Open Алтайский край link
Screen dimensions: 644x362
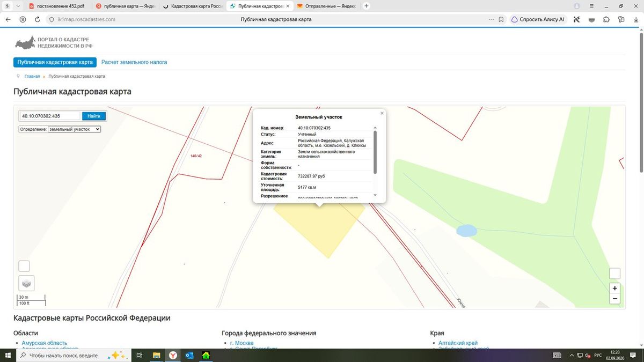pos(458,343)
